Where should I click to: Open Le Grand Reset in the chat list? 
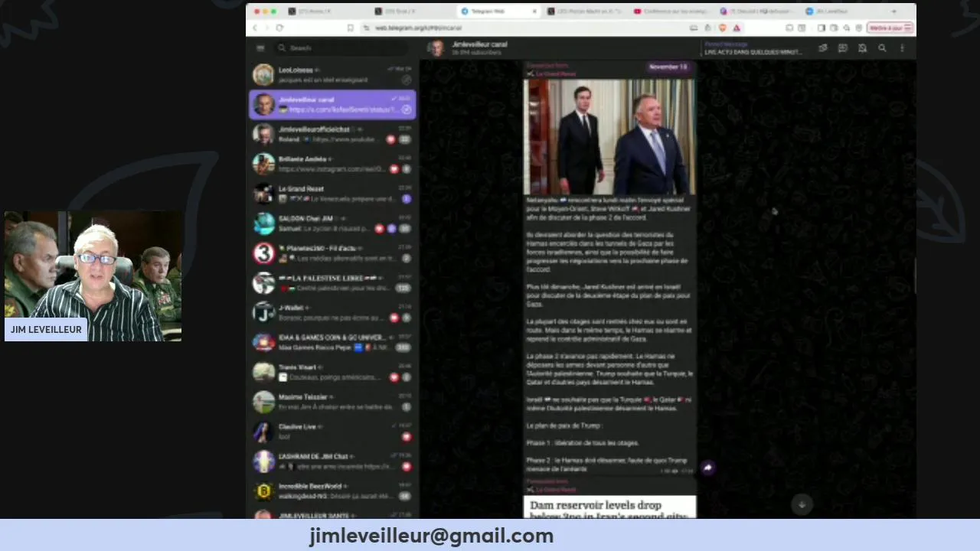pyautogui.click(x=332, y=194)
